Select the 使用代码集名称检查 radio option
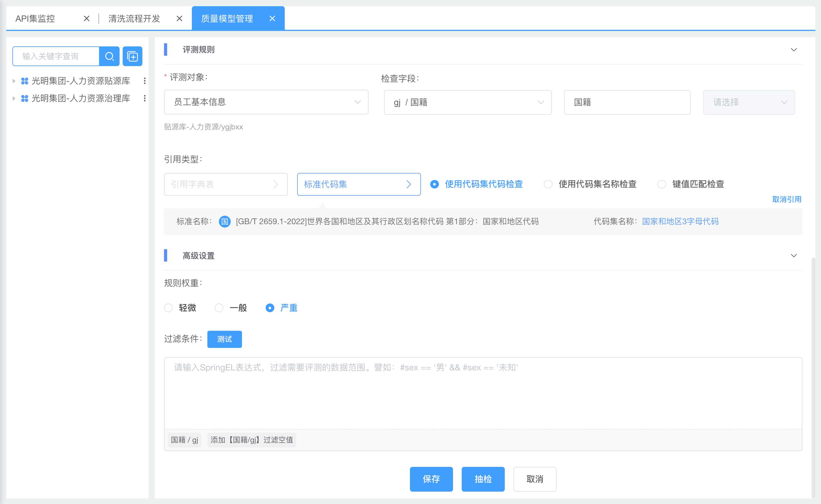 point(549,184)
